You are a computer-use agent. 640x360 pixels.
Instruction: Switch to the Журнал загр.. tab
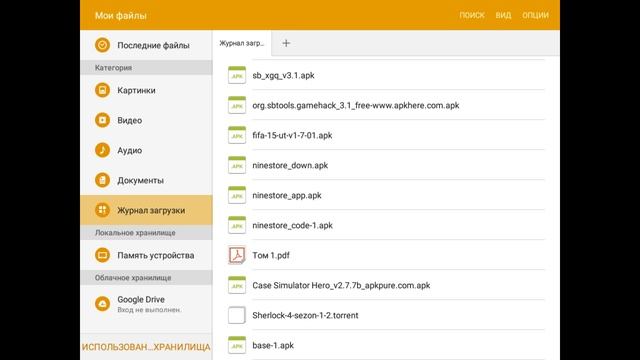click(242, 43)
